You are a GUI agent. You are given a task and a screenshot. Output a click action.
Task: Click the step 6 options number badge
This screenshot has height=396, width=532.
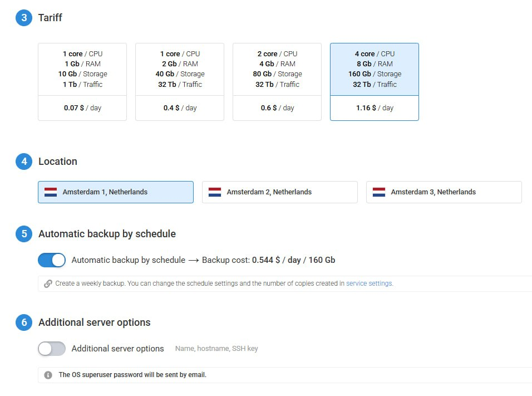click(x=24, y=322)
